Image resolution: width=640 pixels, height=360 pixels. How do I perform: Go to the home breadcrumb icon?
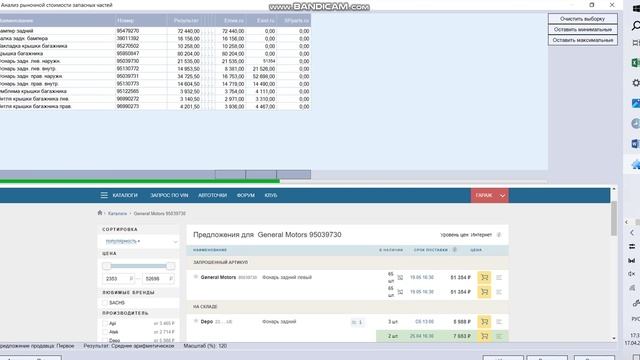pos(100,213)
